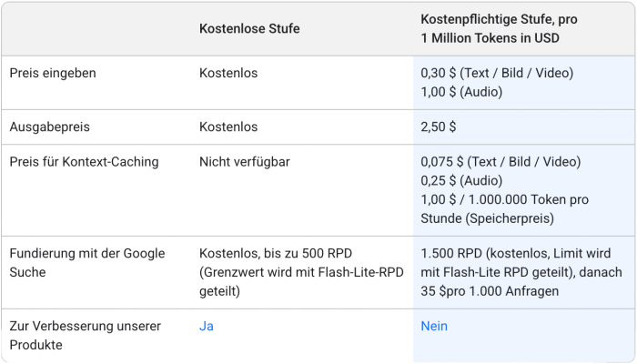Click the '1.500 RPD' paid grounding cell
The image size is (637, 364).
point(521,272)
